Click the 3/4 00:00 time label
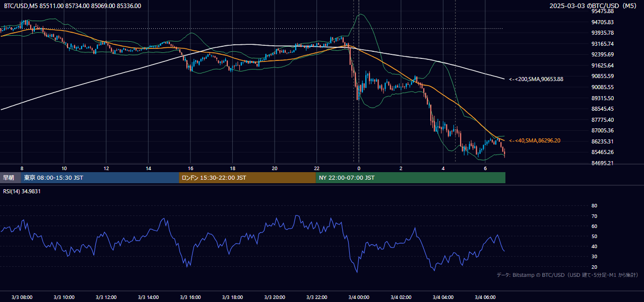The width and height of the screenshot is (644, 302). pyautogui.click(x=359, y=297)
